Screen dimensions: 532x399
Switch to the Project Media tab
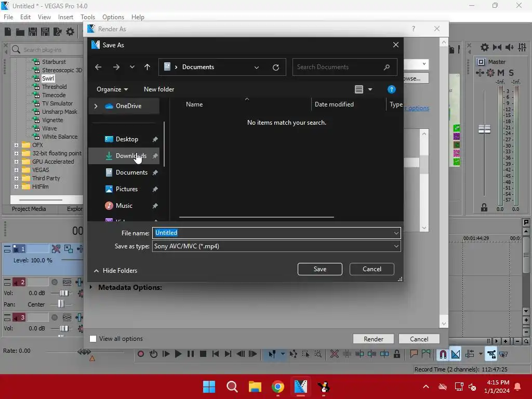[x=29, y=209]
